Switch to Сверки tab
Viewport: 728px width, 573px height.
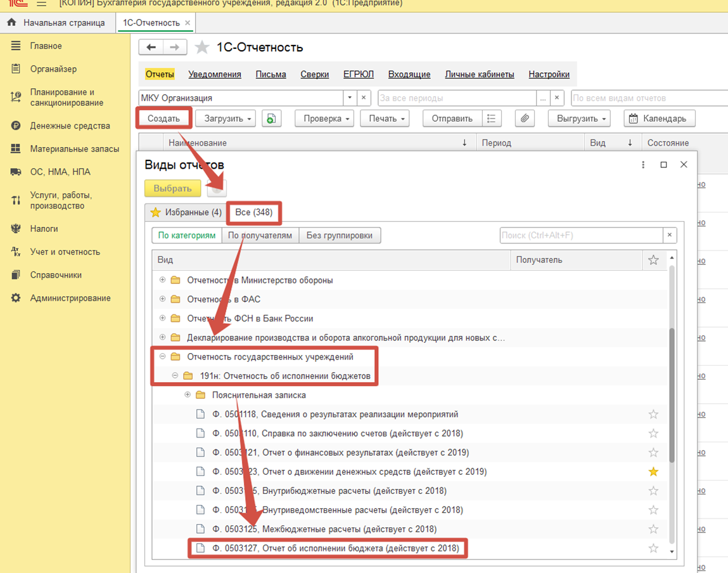pos(314,74)
